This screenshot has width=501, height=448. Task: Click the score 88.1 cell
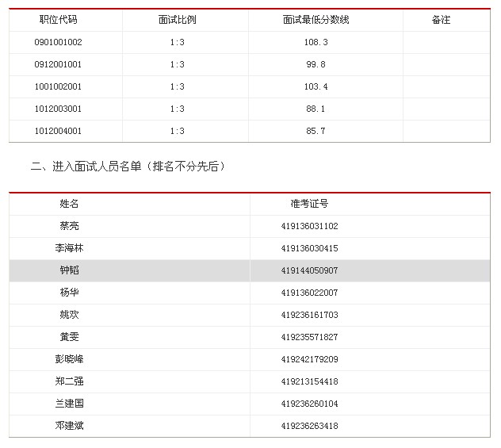(316, 109)
